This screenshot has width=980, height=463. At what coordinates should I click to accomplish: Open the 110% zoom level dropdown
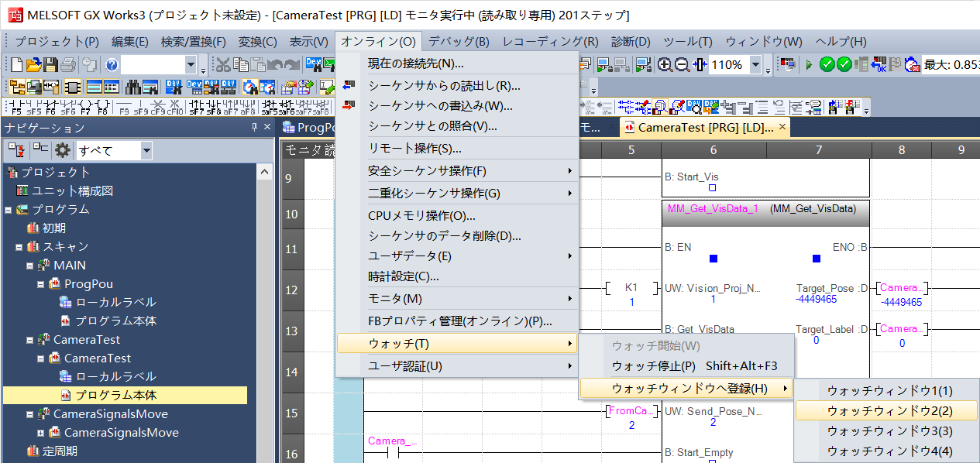tap(755, 65)
